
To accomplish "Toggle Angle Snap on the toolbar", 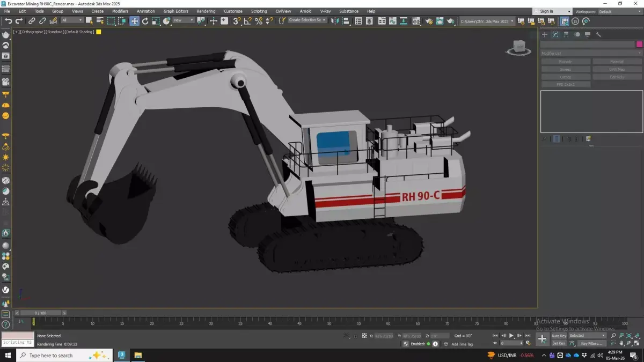I will click(x=248, y=21).
